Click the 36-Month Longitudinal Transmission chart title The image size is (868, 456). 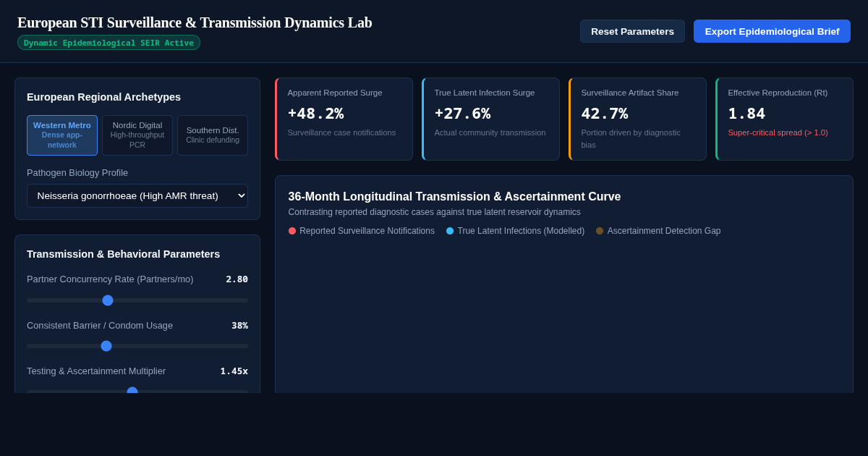click(x=454, y=196)
